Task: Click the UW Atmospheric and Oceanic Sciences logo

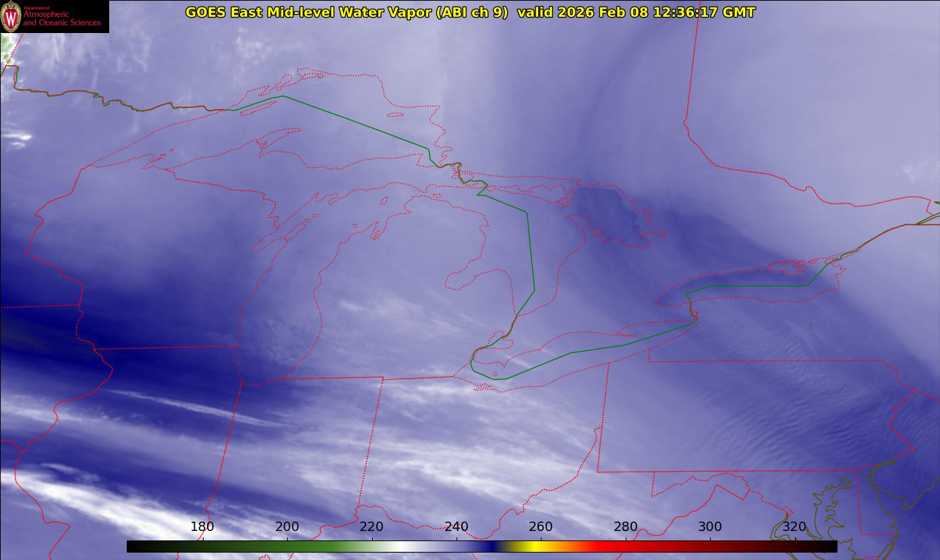Action: [54, 16]
